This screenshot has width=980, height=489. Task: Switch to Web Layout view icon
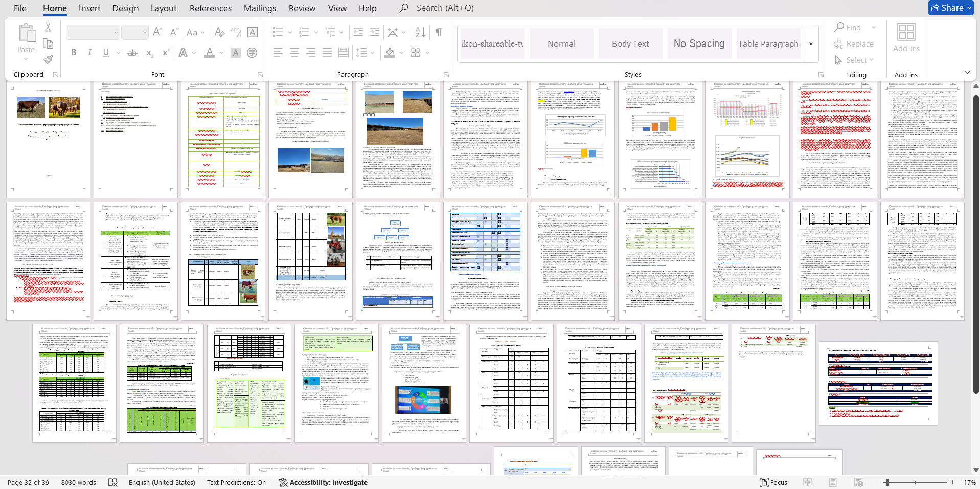tap(858, 482)
